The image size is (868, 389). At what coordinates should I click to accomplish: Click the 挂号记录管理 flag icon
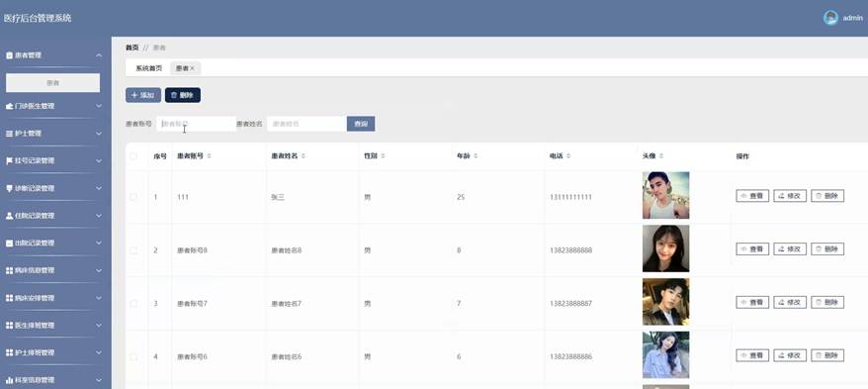(9, 160)
